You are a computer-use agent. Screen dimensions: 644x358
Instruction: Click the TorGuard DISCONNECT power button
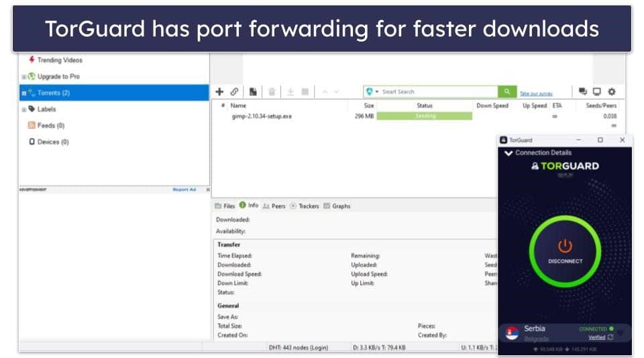(x=565, y=252)
